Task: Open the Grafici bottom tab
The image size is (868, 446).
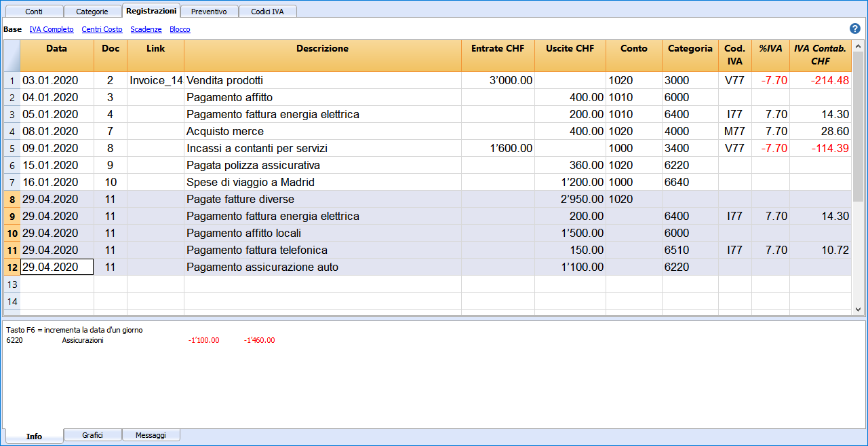Action: (92, 434)
